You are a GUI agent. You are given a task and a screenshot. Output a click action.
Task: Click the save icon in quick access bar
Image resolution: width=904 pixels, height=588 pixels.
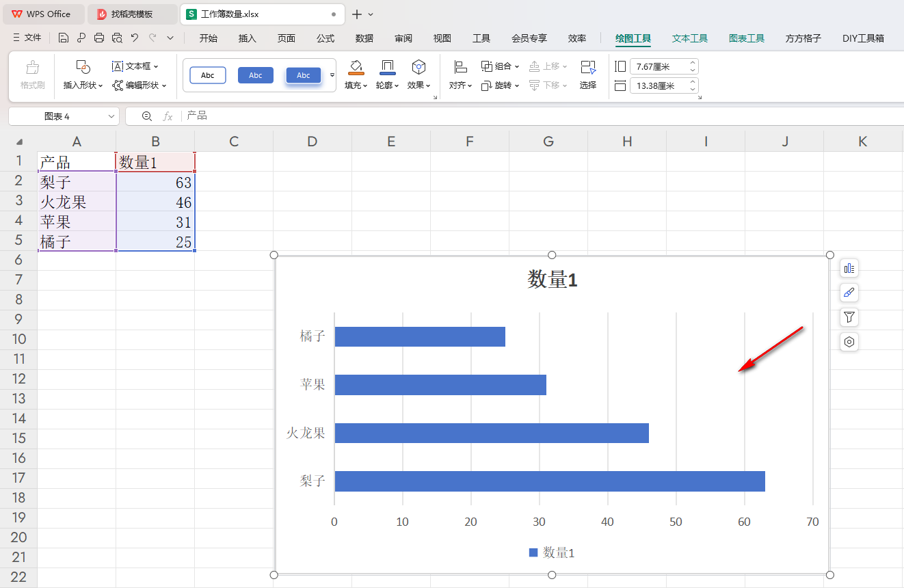(x=64, y=38)
